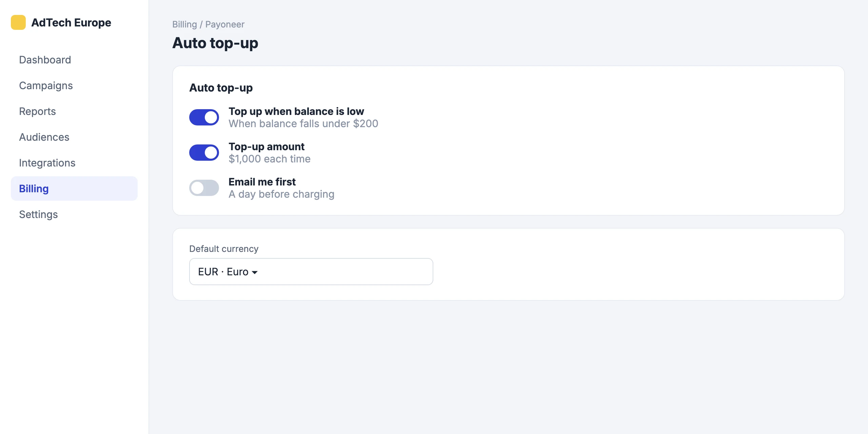Click the AdTech Europe brand name
The height and width of the screenshot is (434, 868).
tap(71, 22)
